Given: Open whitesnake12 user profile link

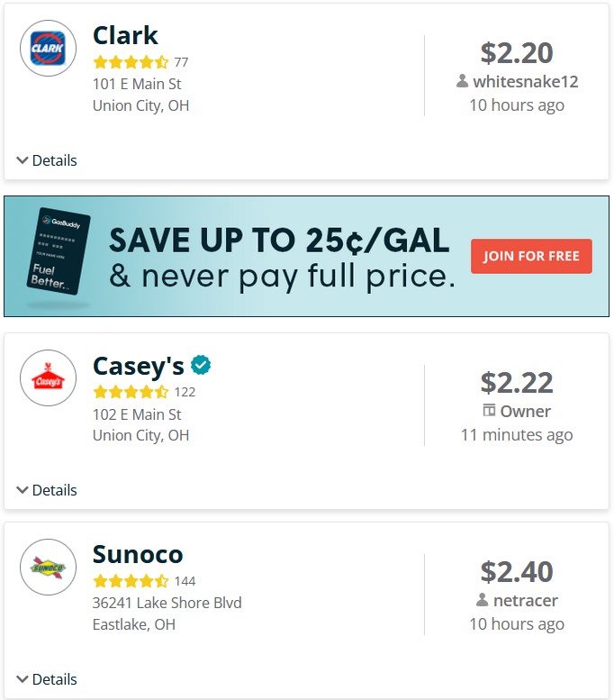Looking at the screenshot, I should click(525, 81).
